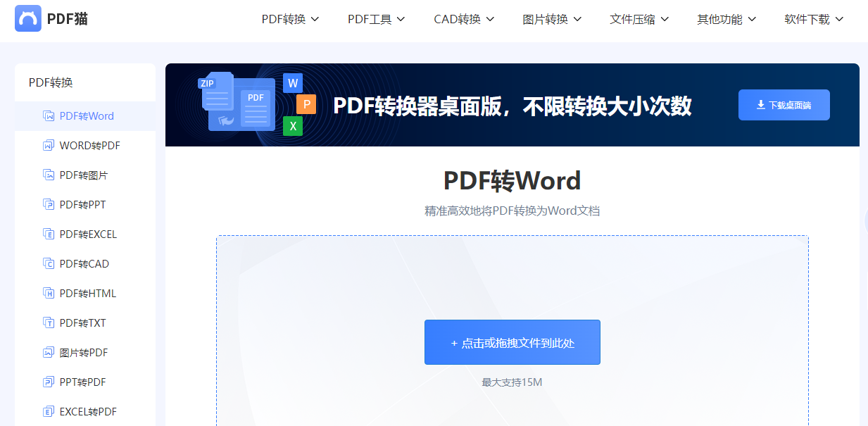
Task: Click the 点击或拖拽文件到此处 upload button
Action: tap(512, 342)
